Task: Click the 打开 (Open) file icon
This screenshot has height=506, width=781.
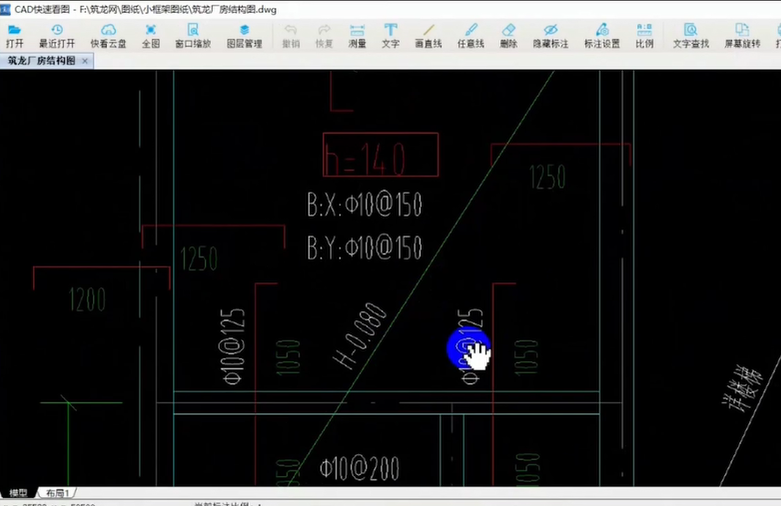Action: [14, 35]
